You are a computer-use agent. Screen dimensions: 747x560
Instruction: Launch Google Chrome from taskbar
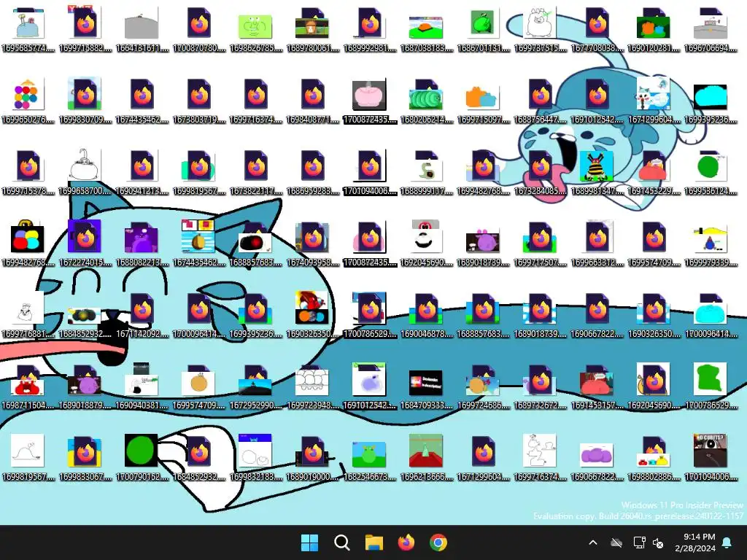click(x=438, y=542)
